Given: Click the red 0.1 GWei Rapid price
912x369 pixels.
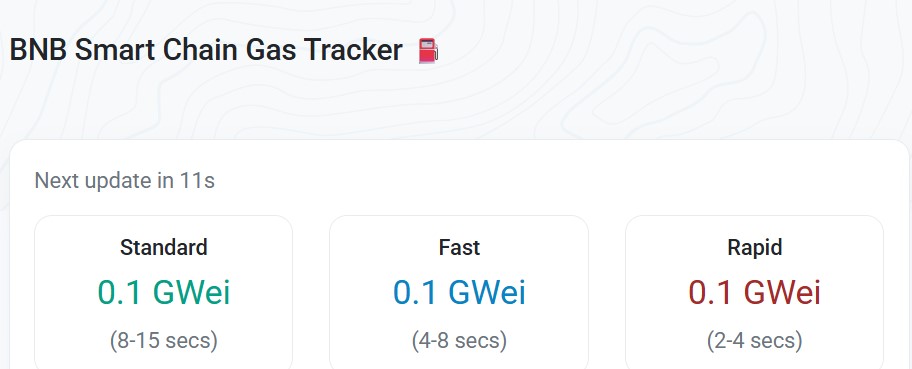Looking at the screenshot, I should [754, 292].
